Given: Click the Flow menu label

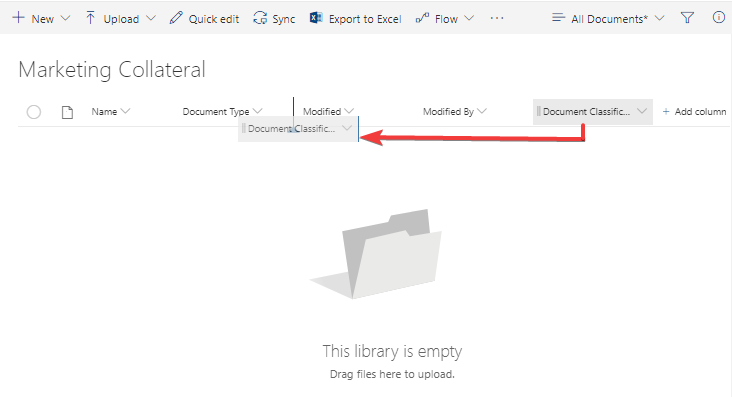Looking at the screenshot, I should [x=446, y=19].
